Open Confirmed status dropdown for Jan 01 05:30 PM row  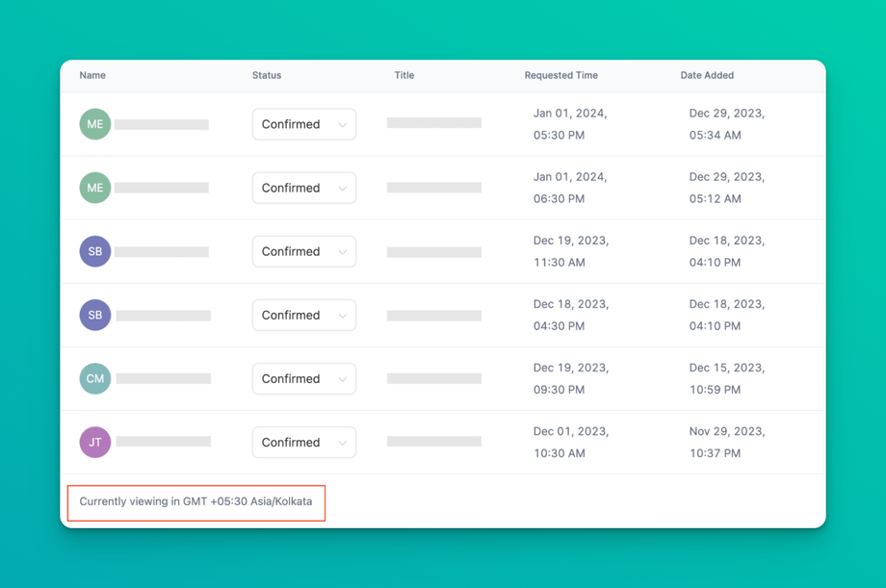point(303,124)
